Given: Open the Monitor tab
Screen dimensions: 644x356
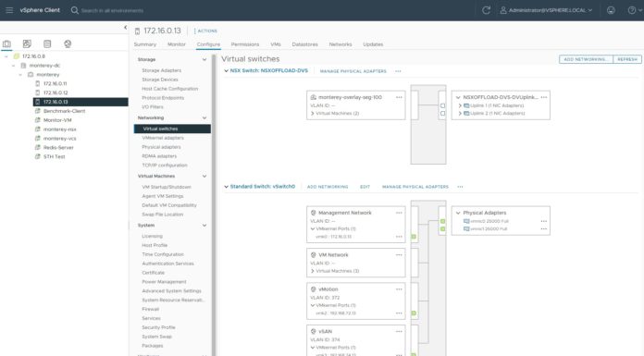Looking at the screenshot, I should click(x=177, y=44).
